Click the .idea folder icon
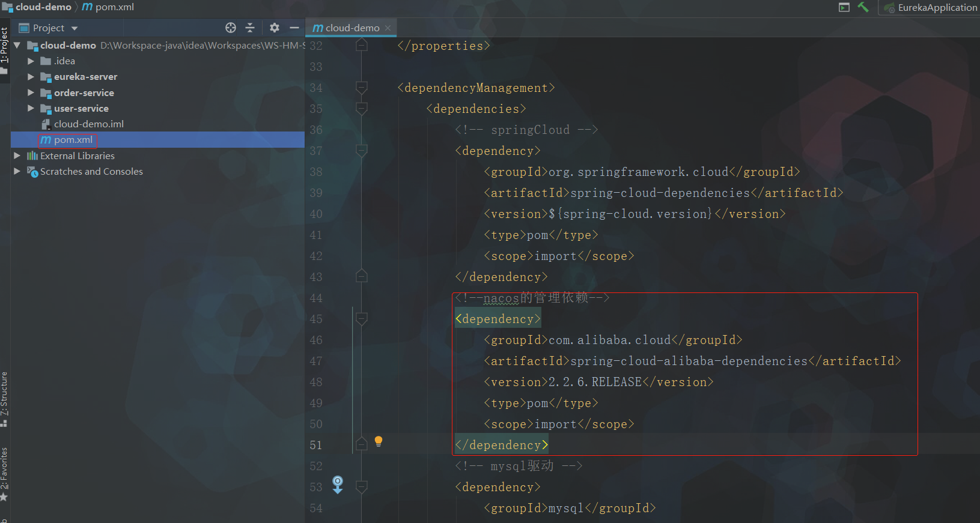This screenshot has width=980, height=523. coord(46,61)
